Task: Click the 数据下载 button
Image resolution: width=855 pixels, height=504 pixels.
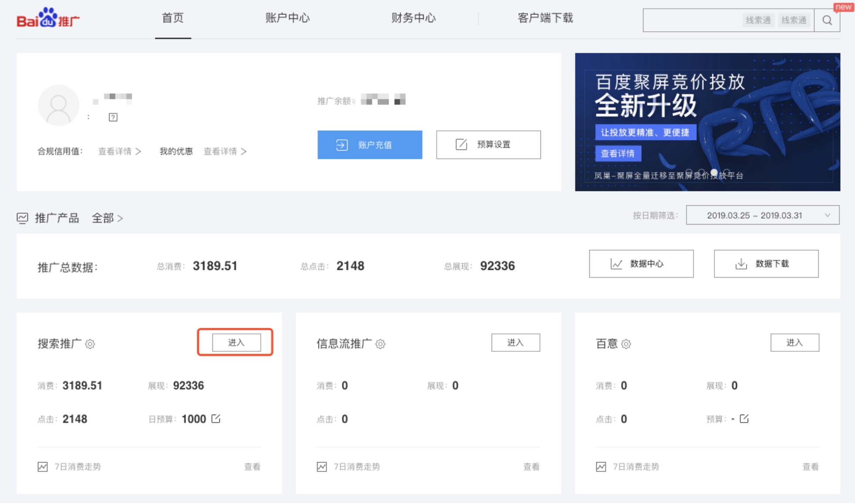Action: (766, 264)
